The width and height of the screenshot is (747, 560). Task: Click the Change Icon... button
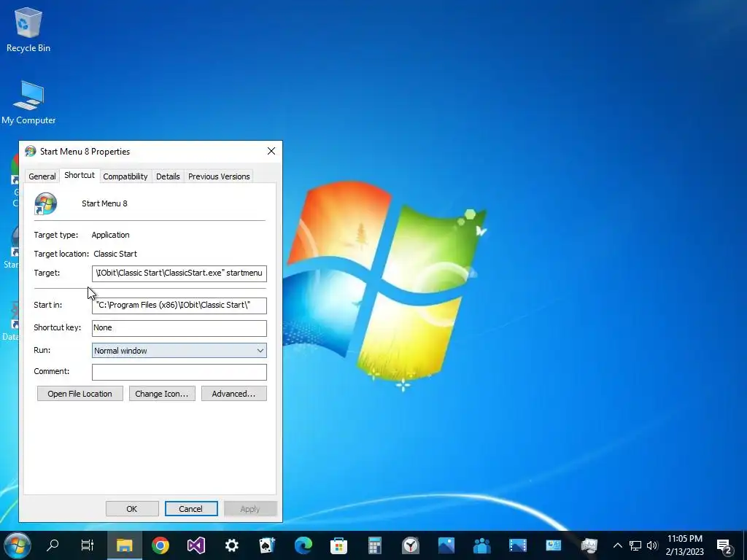click(162, 394)
